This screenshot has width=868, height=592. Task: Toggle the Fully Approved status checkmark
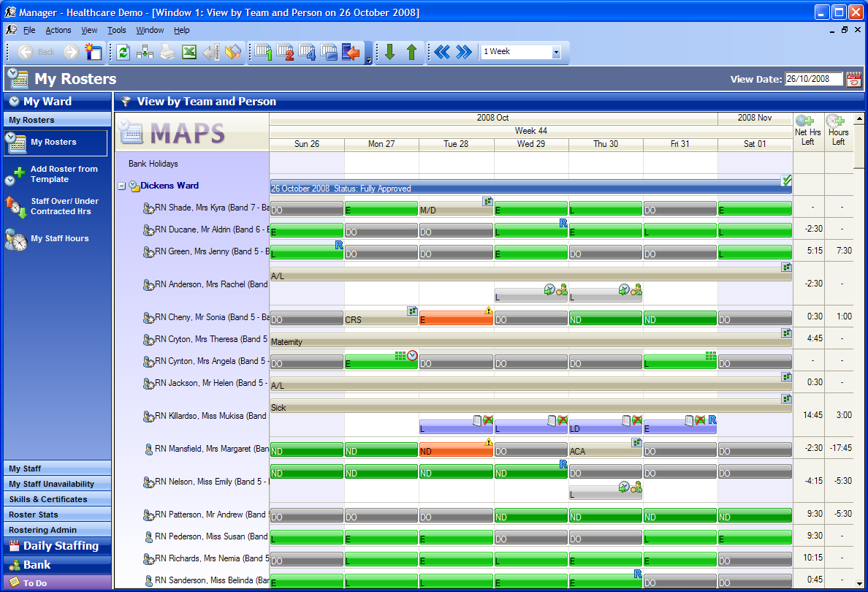[786, 181]
